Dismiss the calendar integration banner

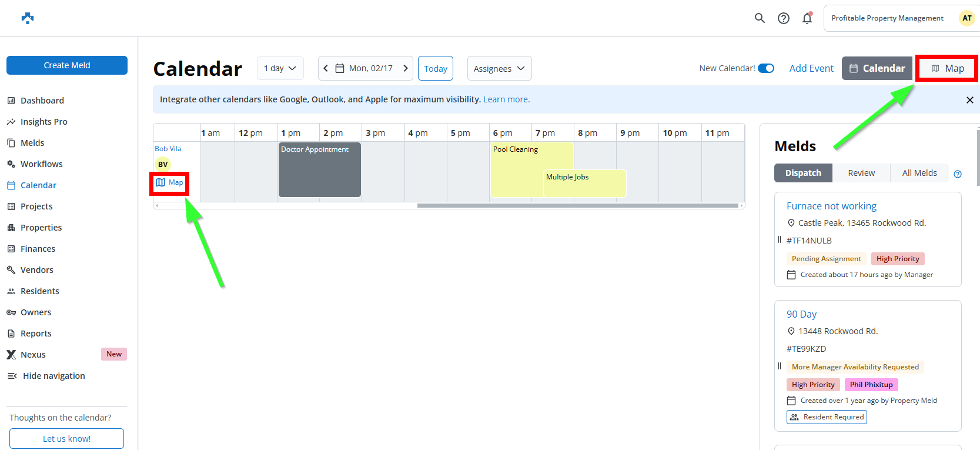[969, 100]
